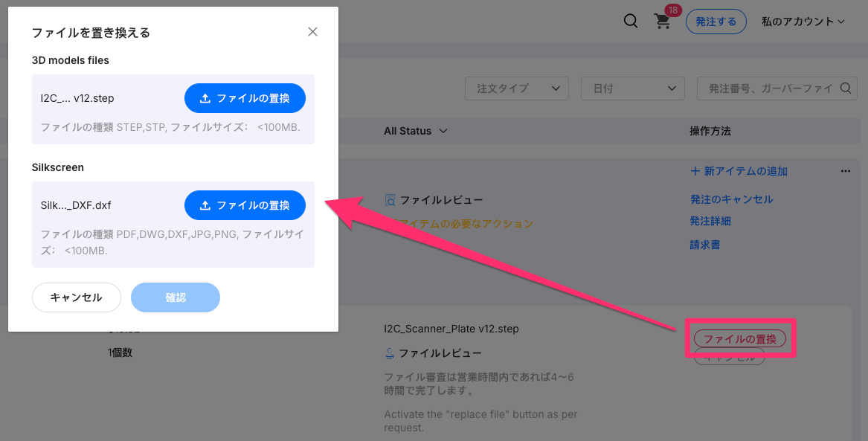The height and width of the screenshot is (441, 868).
Task: Open the 発注詳細 link
Action: click(710, 221)
